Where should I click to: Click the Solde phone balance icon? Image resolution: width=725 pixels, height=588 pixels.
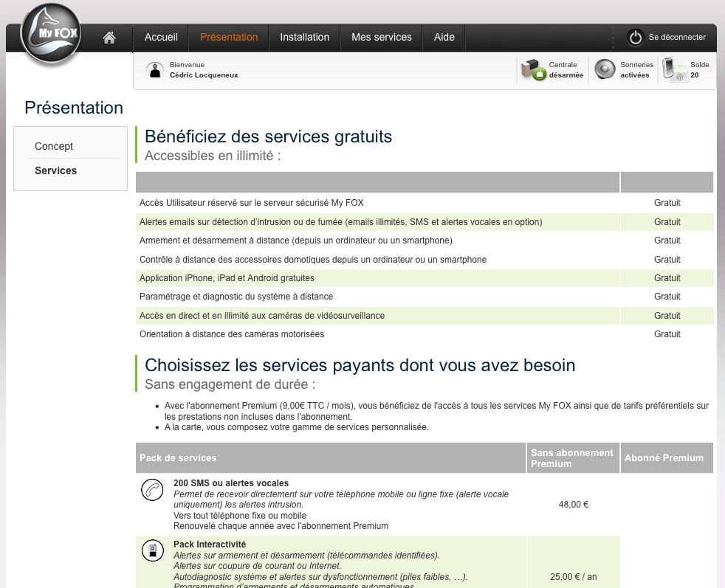coord(673,69)
